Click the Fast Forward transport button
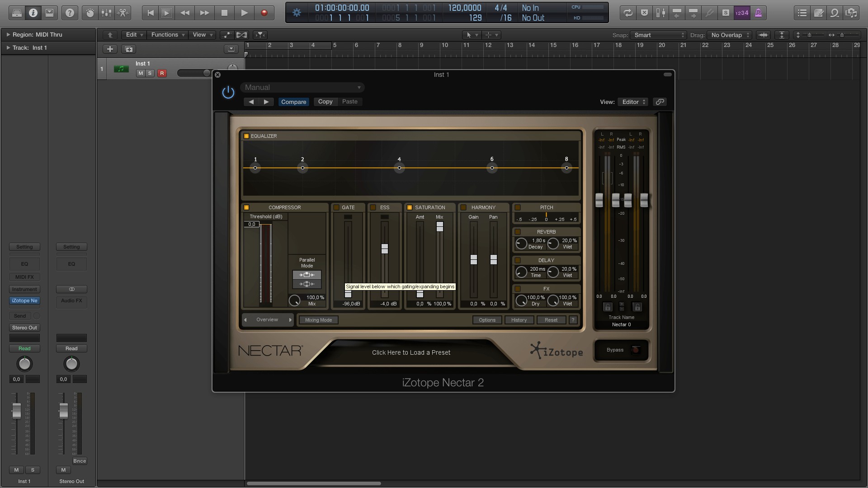This screenshot has height=488, width=868. (204, 13)
